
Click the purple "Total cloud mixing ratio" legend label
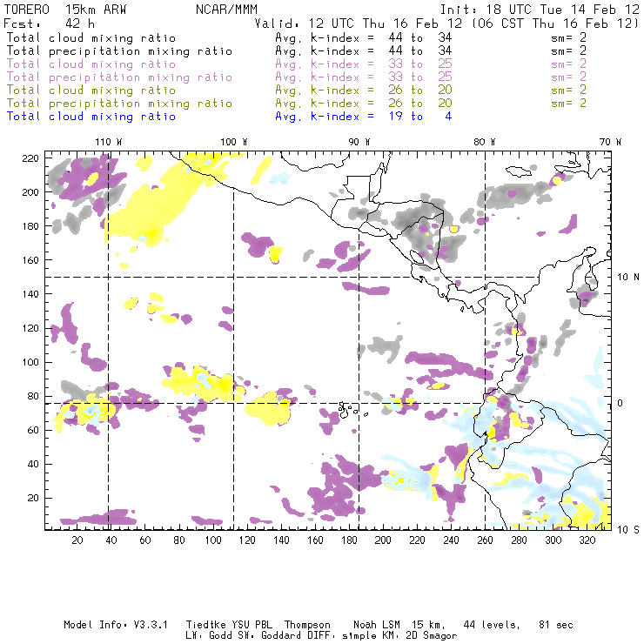[x=91, y=64]
